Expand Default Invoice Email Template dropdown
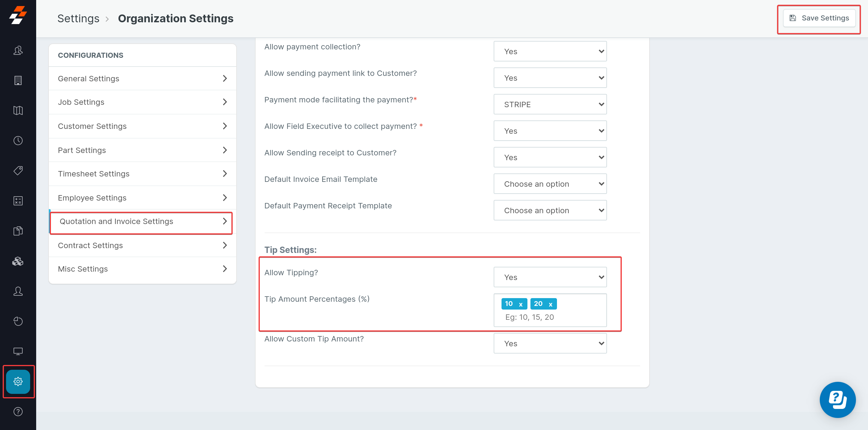868x430 pixels. 550,184
